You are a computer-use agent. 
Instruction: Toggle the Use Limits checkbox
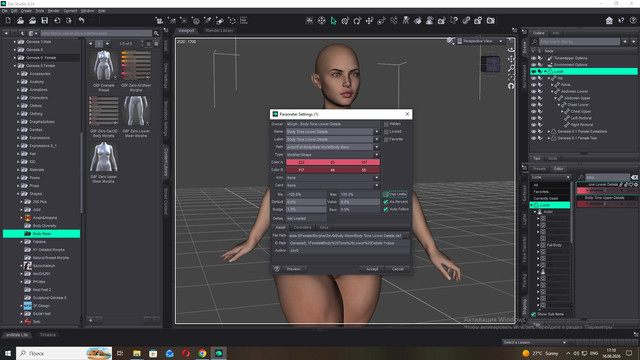(386, 194)
